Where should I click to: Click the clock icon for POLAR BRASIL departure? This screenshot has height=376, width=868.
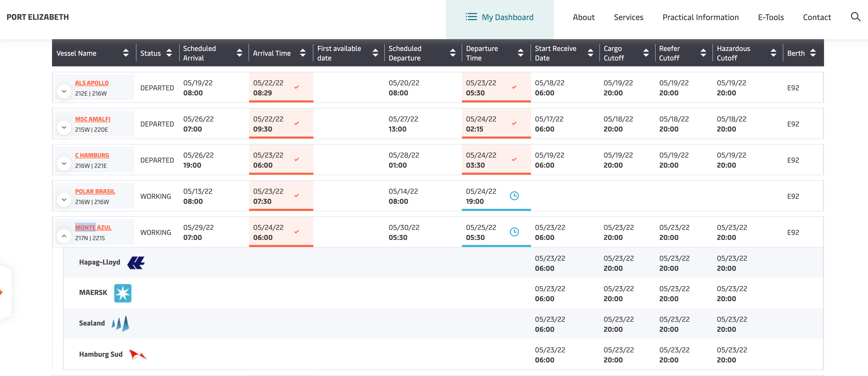tap(514, 196)
